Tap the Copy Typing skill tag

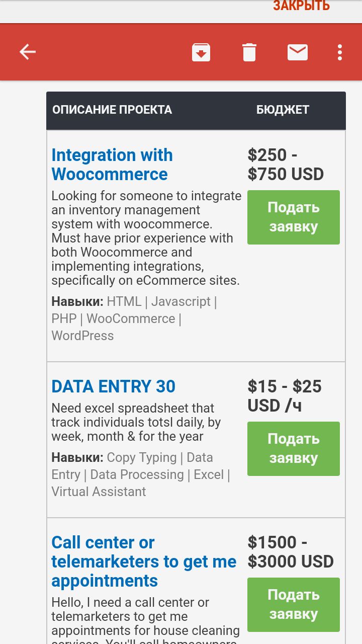pyautogui.click(x=142, y=457)
